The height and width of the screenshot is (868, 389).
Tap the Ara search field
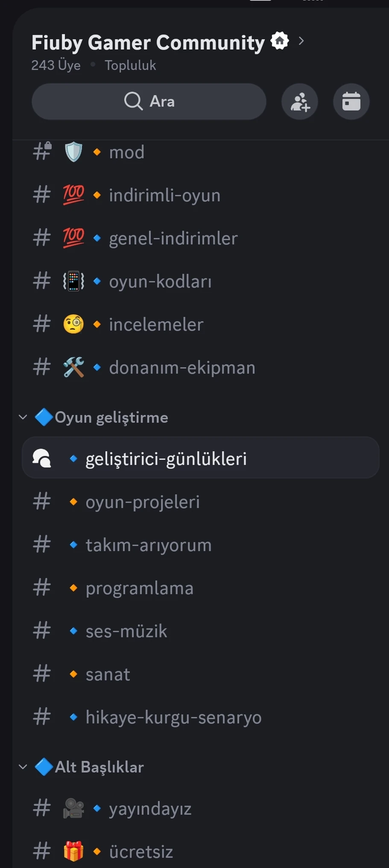click(x=149, y=102)
